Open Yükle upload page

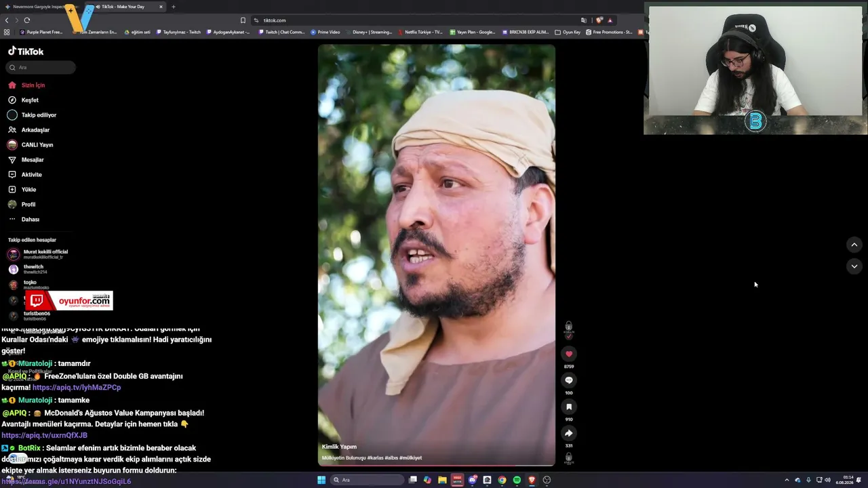pos(28,190)
